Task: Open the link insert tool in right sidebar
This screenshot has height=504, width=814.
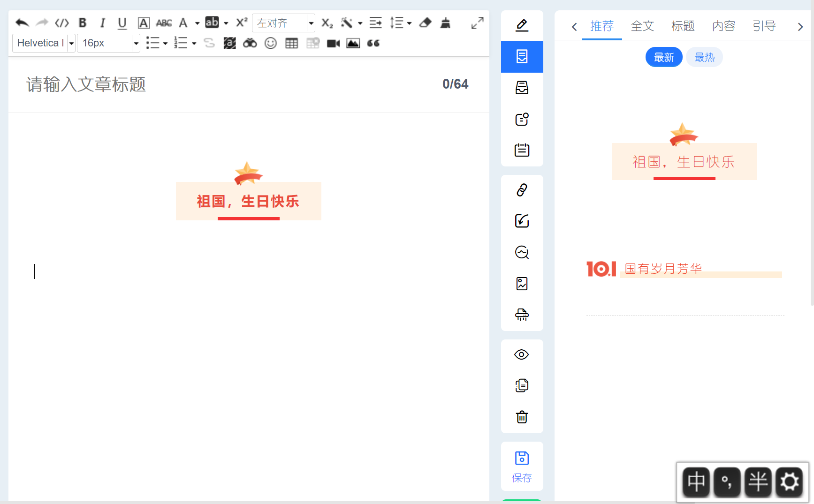Action: [x=522, y=190]
